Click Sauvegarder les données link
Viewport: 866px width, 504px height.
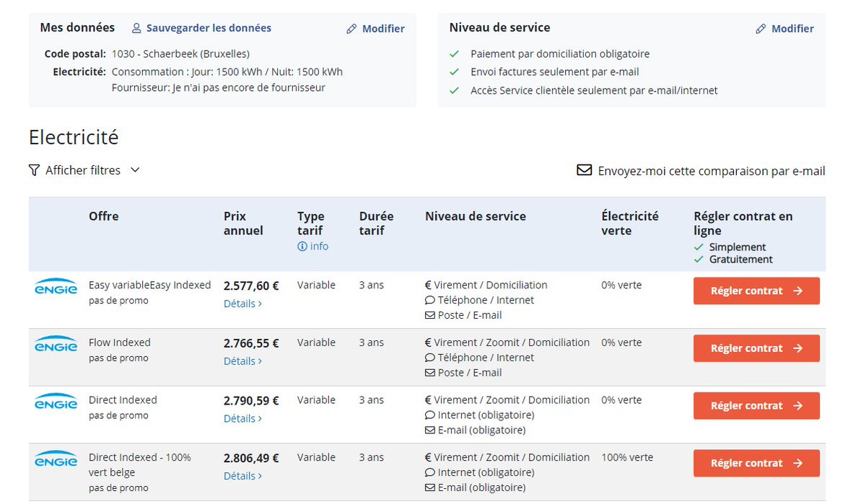pyautogui.click(x=209, y=28)
